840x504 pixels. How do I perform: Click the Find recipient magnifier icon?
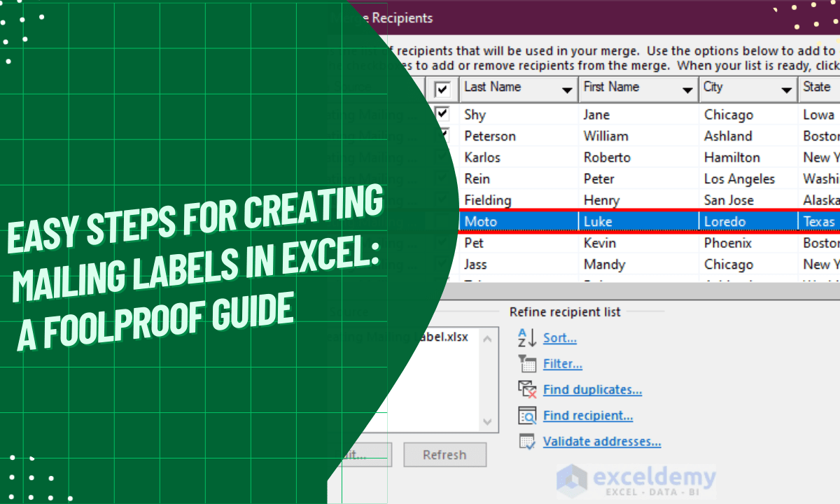point(527,416)
